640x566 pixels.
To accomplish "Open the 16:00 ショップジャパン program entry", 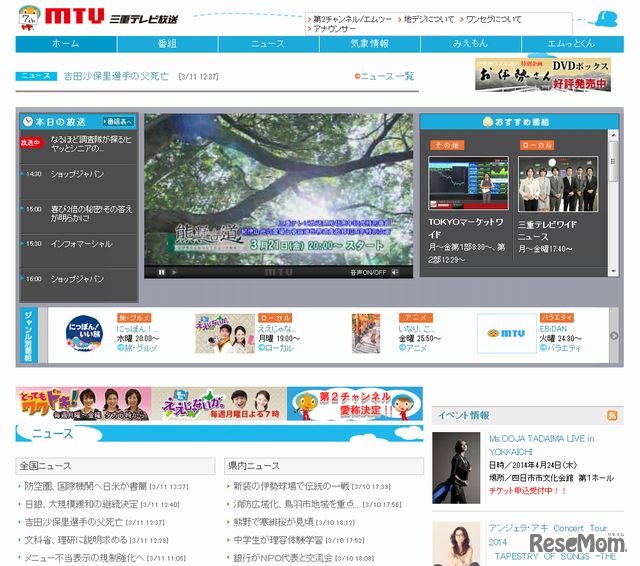I will pyautogui.click(x=78, y=279).
